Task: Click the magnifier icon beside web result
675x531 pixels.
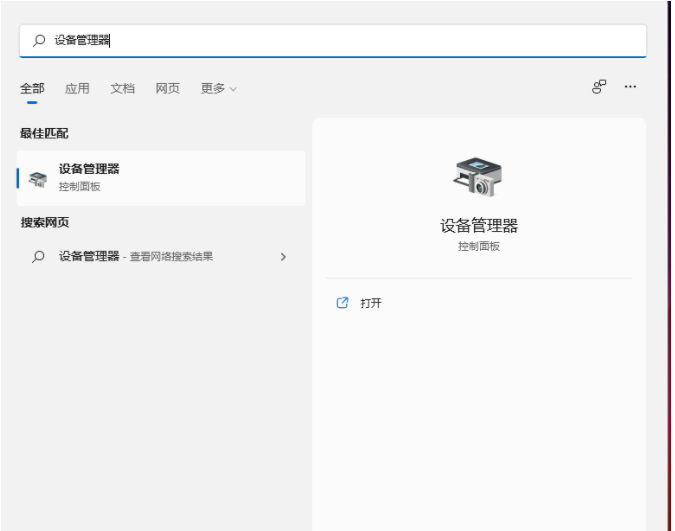Action: 38,257
